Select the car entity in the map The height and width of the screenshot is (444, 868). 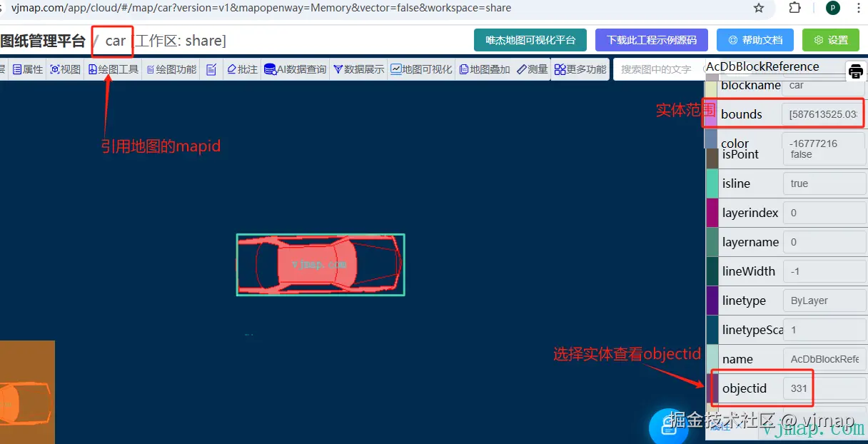coord(321,264)
